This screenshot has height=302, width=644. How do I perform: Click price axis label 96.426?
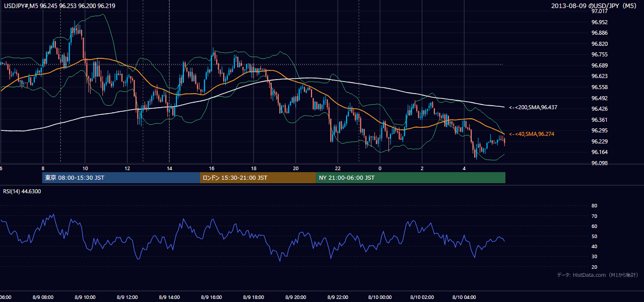pos(599,109)
